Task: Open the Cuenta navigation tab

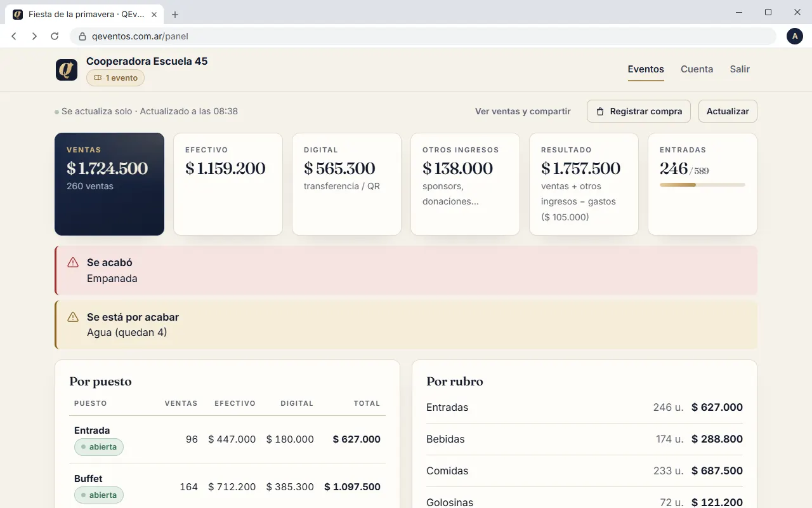Action: (697, 69)
